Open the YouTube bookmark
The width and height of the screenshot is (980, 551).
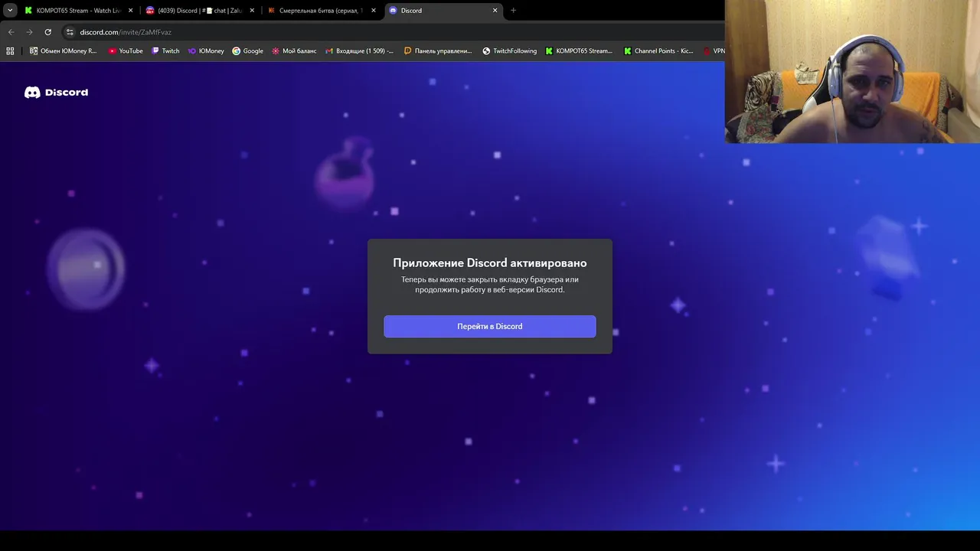coord(126,51)
